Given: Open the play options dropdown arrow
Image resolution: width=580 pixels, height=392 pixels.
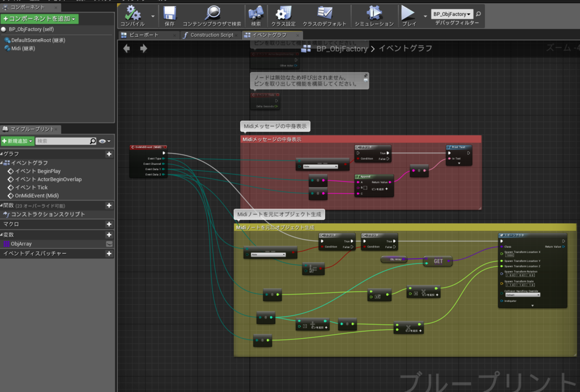Looking at the screenshot, I should coord(425,16).
